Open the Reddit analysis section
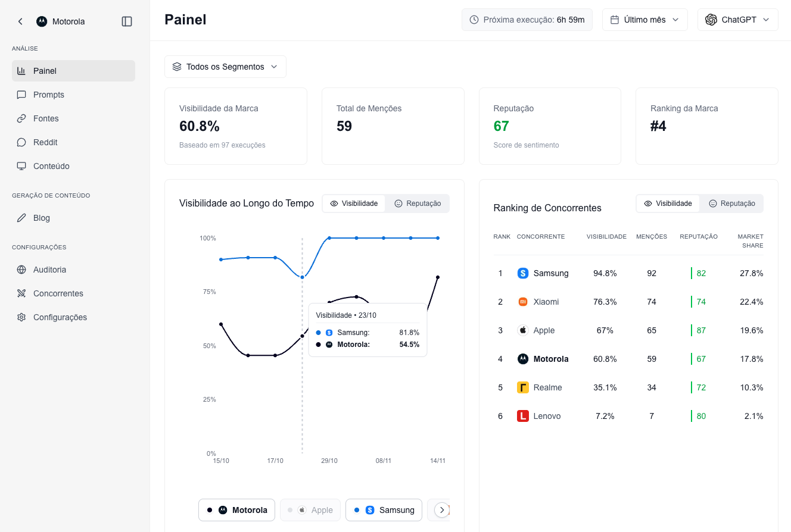Screen dimensions: 791x532 tap(21, 142)
